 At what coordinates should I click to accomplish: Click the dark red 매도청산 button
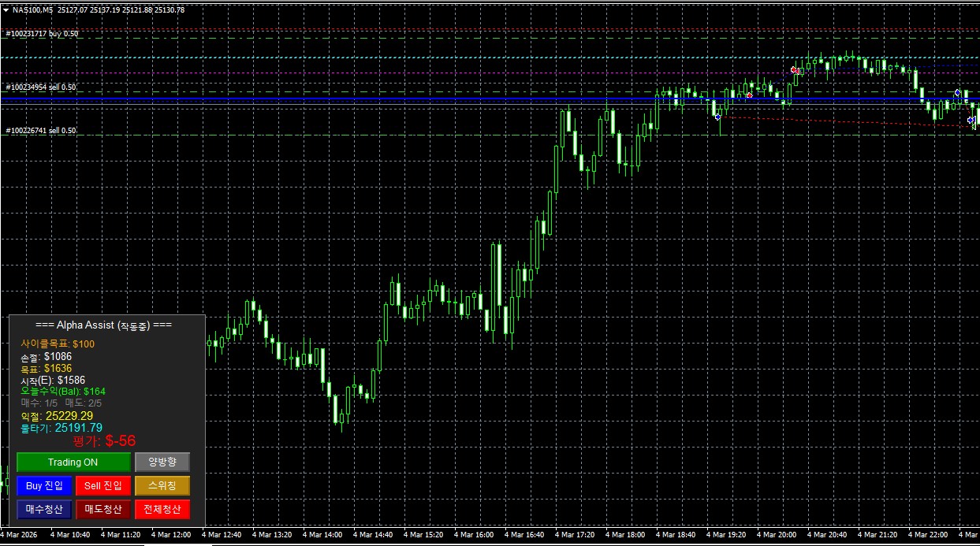pos(102,510)
